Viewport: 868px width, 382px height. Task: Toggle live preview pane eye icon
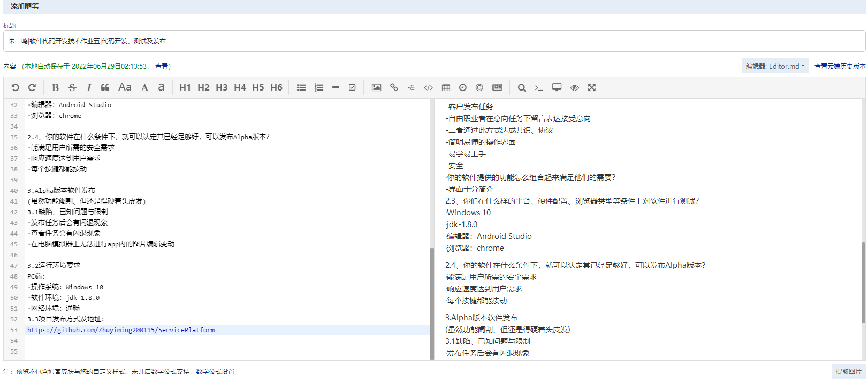575,87
